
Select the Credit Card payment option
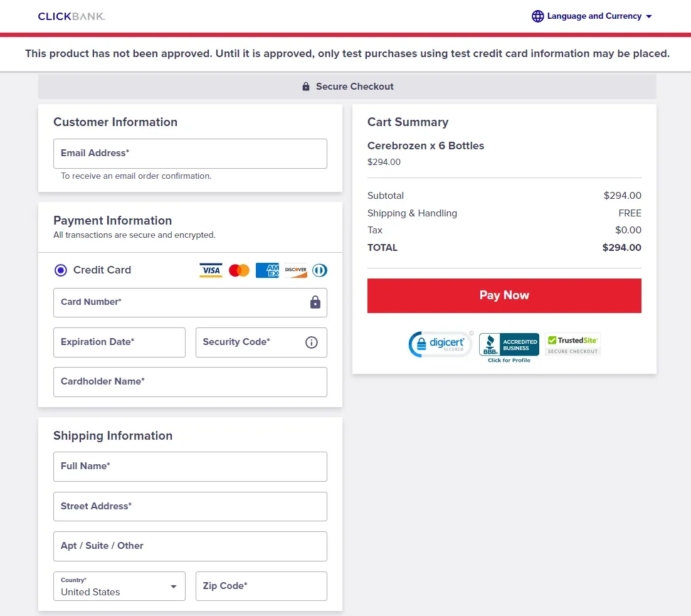tap(60, 270)
